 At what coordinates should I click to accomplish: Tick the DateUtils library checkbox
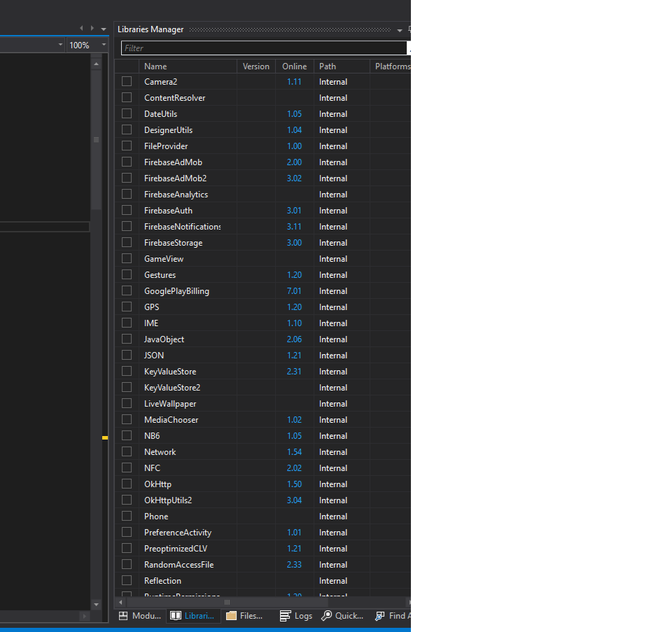127,113
